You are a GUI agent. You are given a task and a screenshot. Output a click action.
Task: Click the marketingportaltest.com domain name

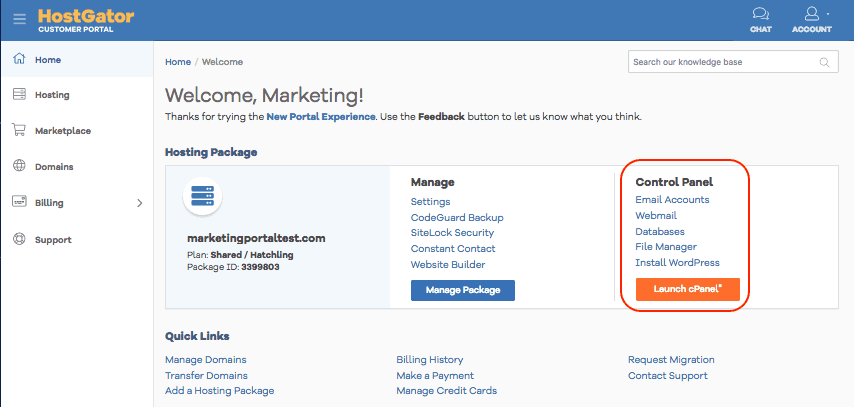256,238
